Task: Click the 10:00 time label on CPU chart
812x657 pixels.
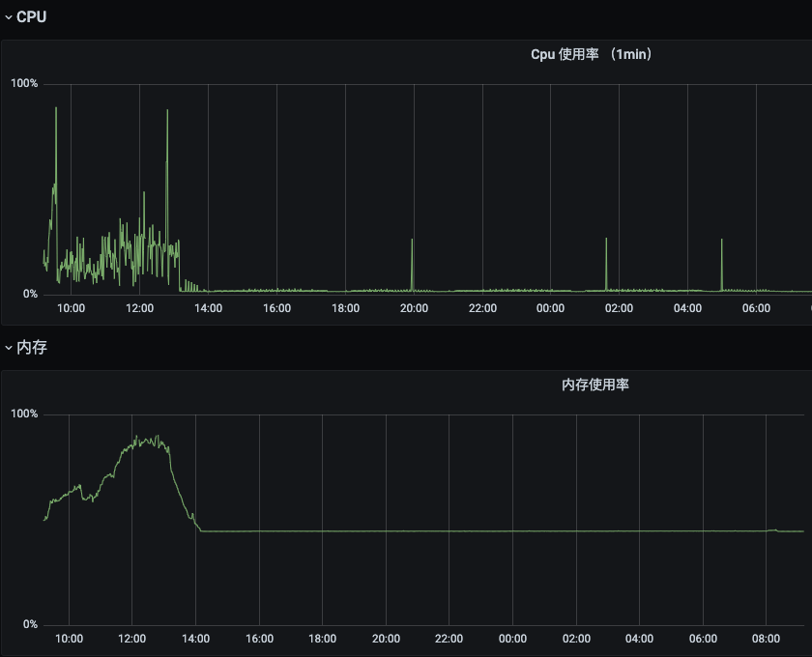Action: [x=71, y=308]
